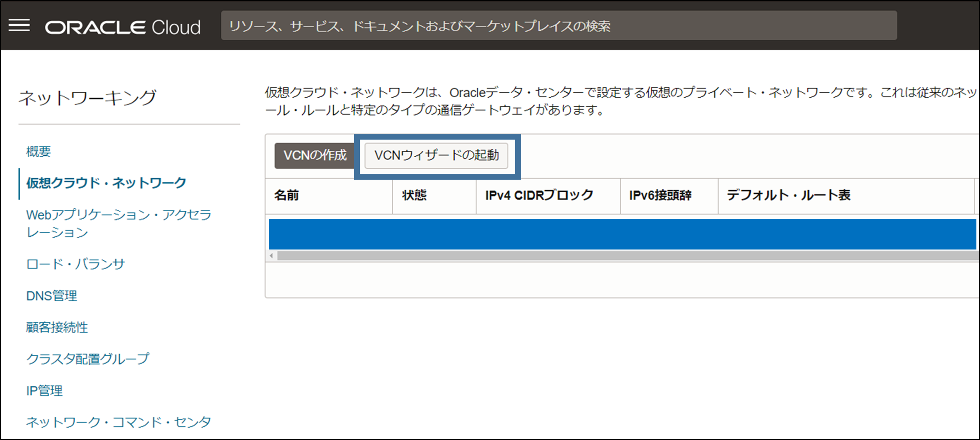Open クラスタ配置グループ link
The image size is (980, 440).
87,359
